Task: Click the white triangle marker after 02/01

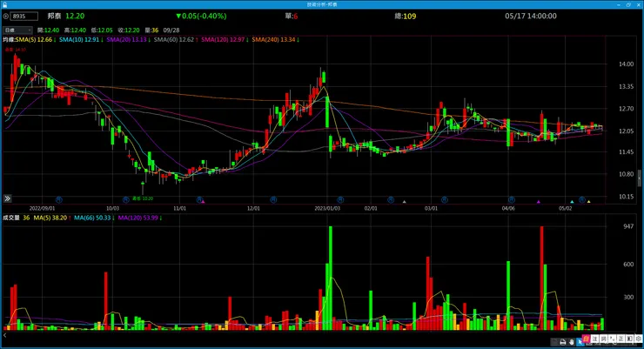Action: (x=404, y=202)
